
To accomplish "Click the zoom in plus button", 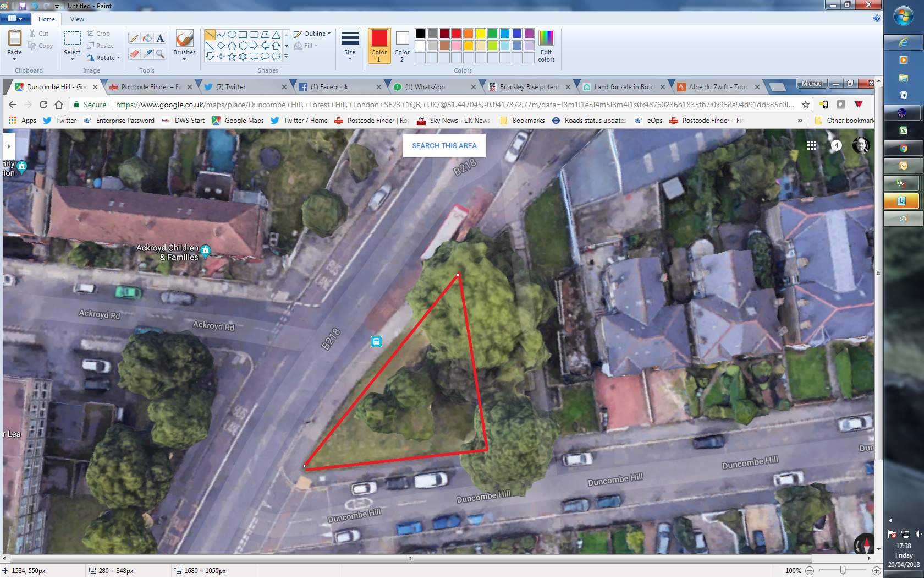I will click(x=876, y=571).
